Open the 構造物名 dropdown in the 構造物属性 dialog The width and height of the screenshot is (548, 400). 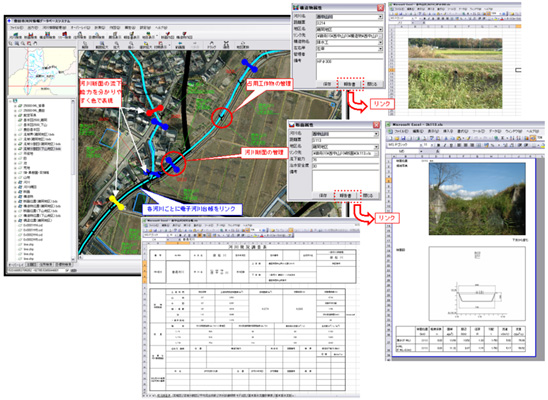point(381,42)
